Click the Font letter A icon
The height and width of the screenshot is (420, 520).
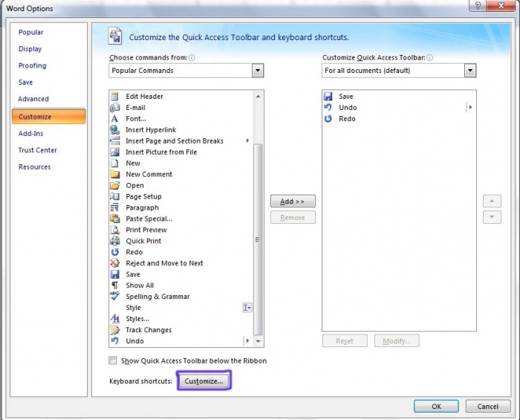pos(114,119)
